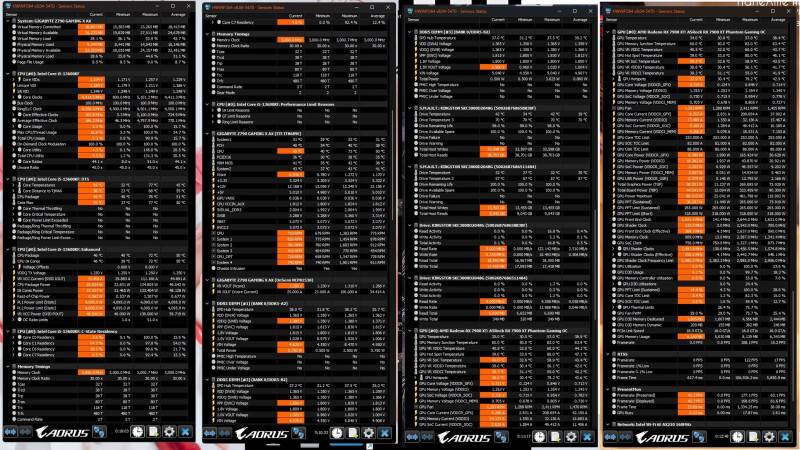
Task: Collapse the RTSS group in rightmost window
Action: pos(608,354)
